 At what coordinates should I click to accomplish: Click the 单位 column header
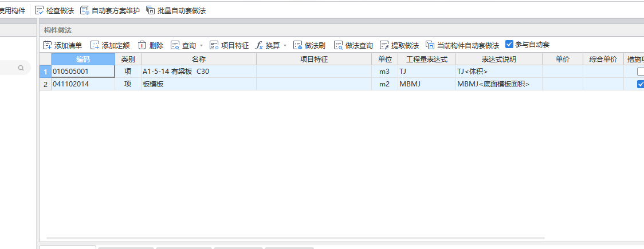(385, 59)
